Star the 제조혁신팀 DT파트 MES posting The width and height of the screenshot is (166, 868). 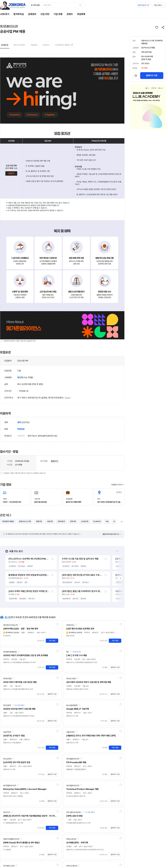pyautogui.click(x=106, y=575)
